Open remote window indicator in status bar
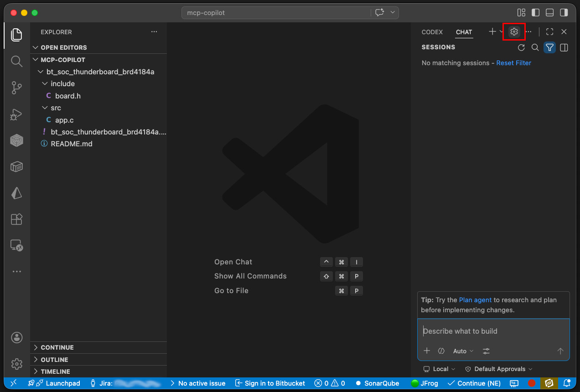This screenshot has height=392, width=580. click(x=14, y=383)
